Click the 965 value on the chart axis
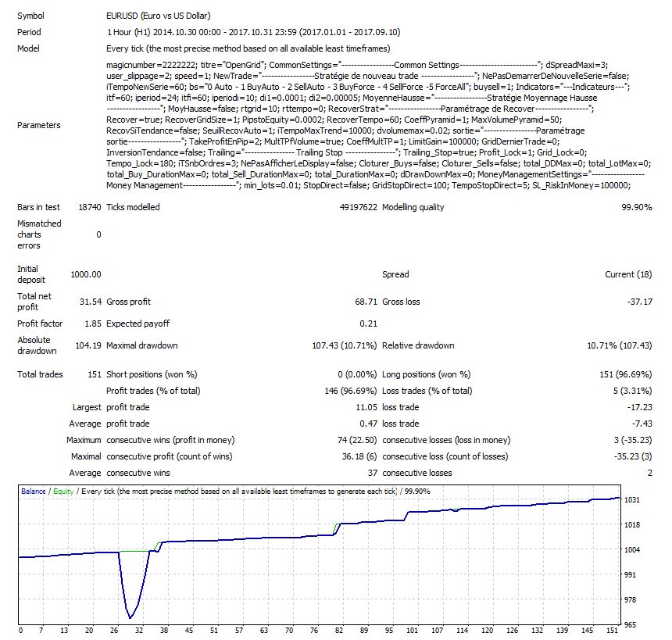The image size is (672, 640). (x=630, y=625)
